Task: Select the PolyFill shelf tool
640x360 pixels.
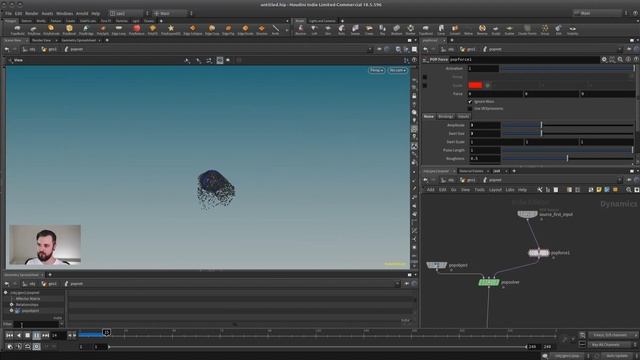Action: 153,29
